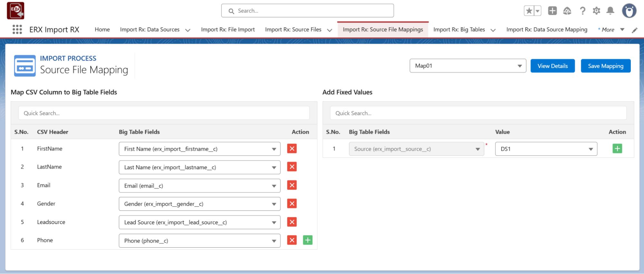The height and width of the screenshot is (274, 644).
Task: Open the user profile avatar
Action: 629,11
